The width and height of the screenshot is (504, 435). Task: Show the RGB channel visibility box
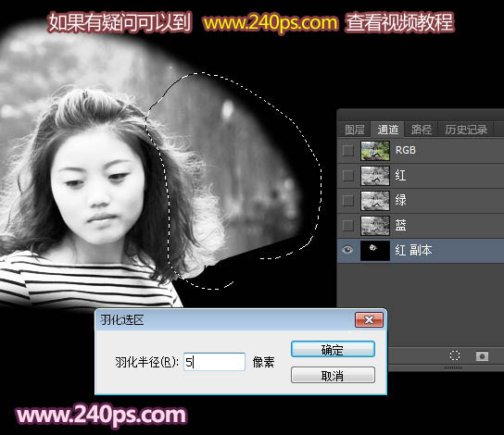point(347,150)
